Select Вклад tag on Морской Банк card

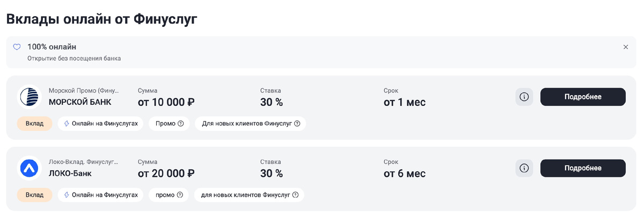click(x=34, y=124)
